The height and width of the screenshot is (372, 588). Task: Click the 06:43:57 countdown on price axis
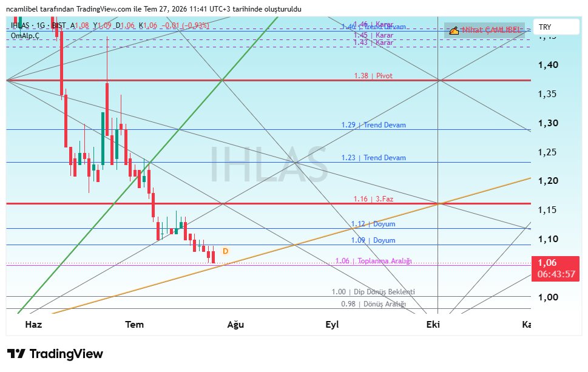click(x=556, y=274)
